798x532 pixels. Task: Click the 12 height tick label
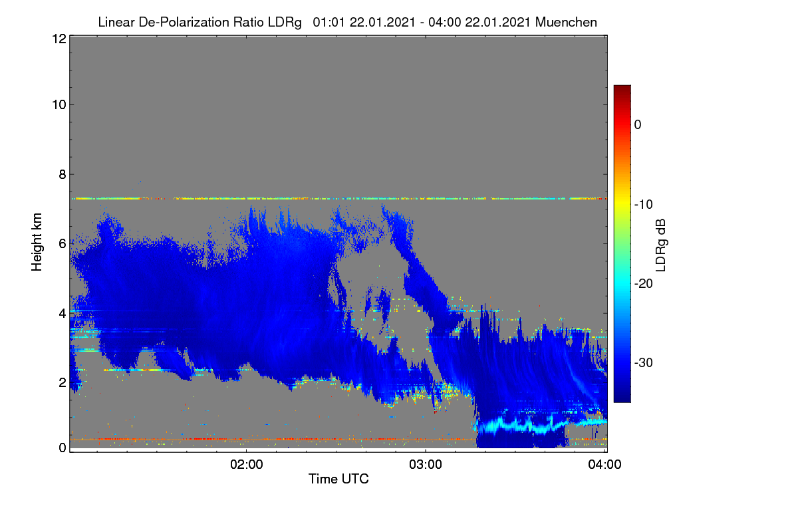pos(59,39)
